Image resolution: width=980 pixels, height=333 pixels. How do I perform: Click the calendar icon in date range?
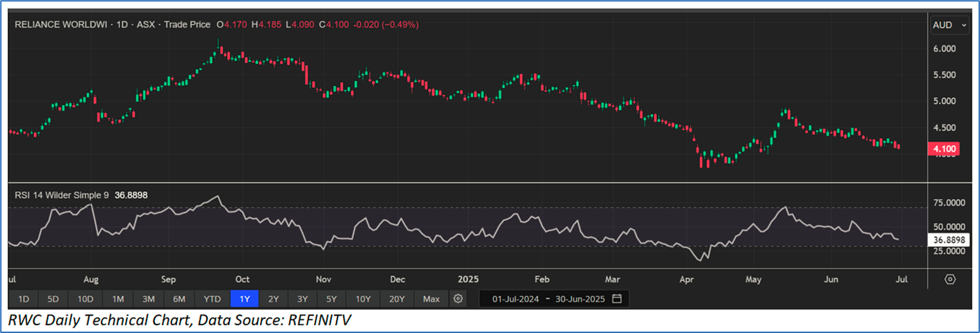(x=617, y=299)
